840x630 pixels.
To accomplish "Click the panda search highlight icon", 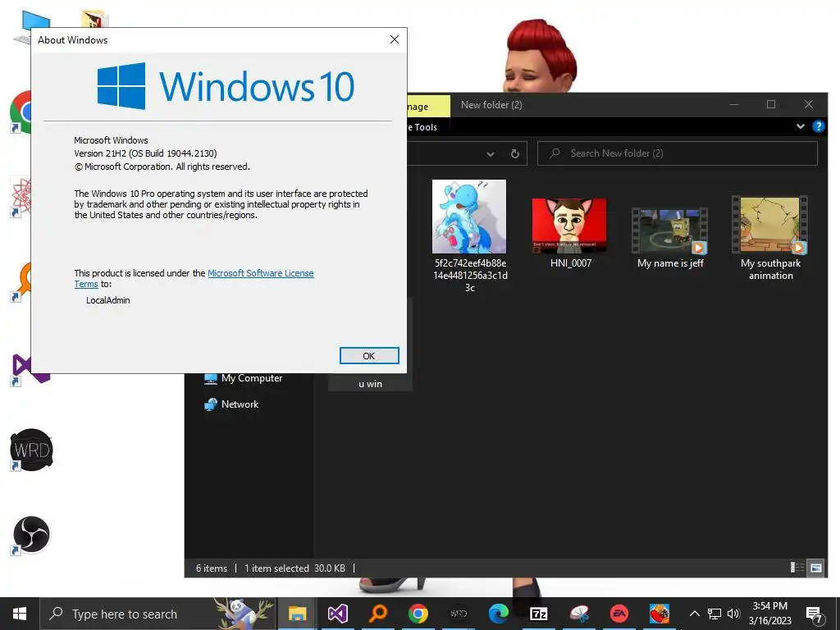I will click(x=244, y=614).
